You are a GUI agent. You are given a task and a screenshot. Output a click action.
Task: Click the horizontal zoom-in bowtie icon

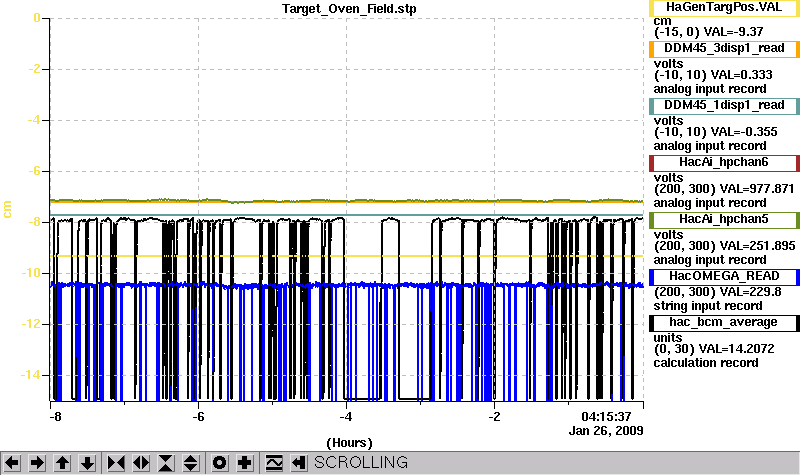[x=116, y=463]
